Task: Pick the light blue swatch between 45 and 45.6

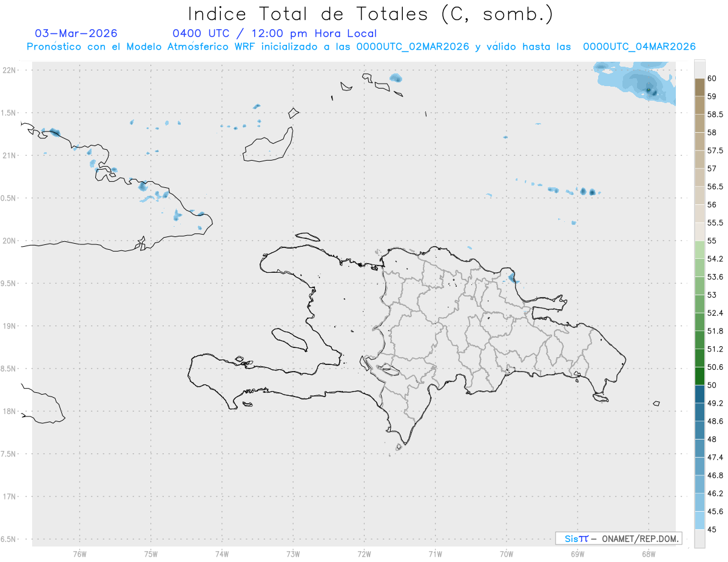Action: [699, 520]
